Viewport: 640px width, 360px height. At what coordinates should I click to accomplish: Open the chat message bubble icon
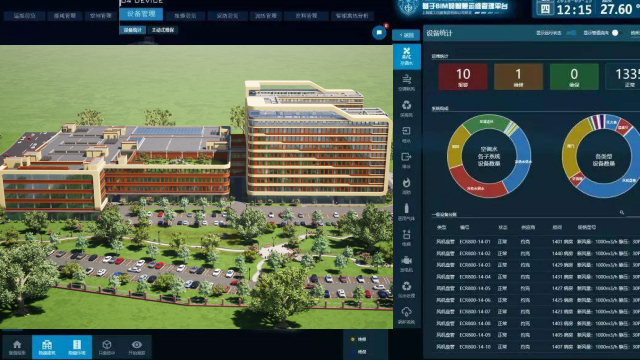coord(379,33)
